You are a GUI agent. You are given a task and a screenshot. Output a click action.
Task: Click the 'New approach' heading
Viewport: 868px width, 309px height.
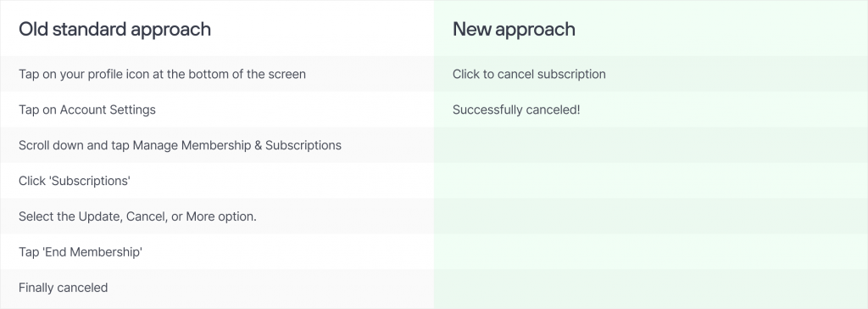tap(514, 29)
